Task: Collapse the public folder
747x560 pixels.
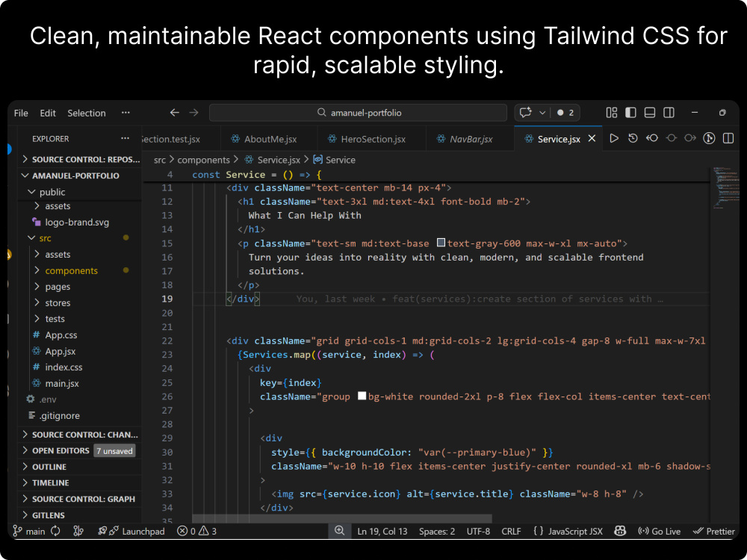Action: (80, 192)
